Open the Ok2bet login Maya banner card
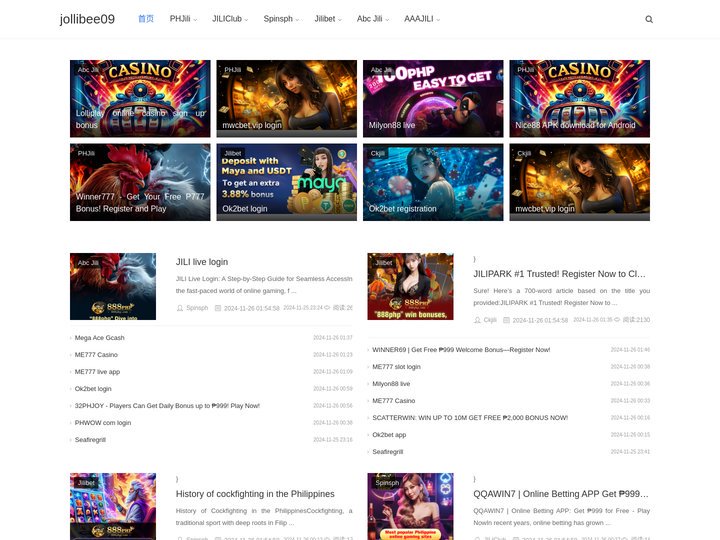The width and height of the screenshot is (720, 540). pyautogui.click(x=287, y=182)
